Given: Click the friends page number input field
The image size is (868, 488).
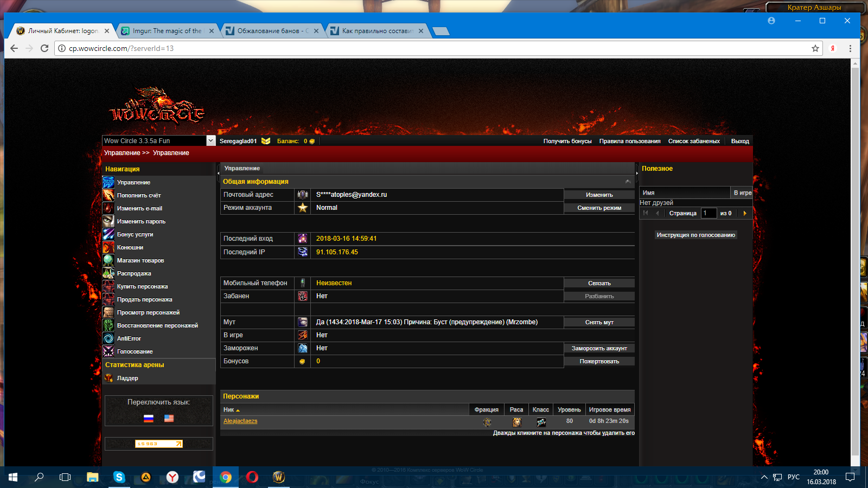Looking at the screenshot, I should coord(709,214).
